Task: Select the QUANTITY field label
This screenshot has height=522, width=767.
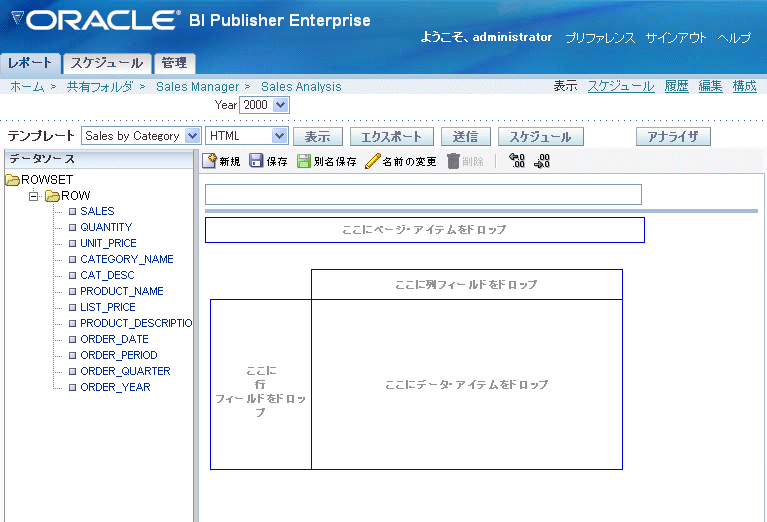Action: 106,227
